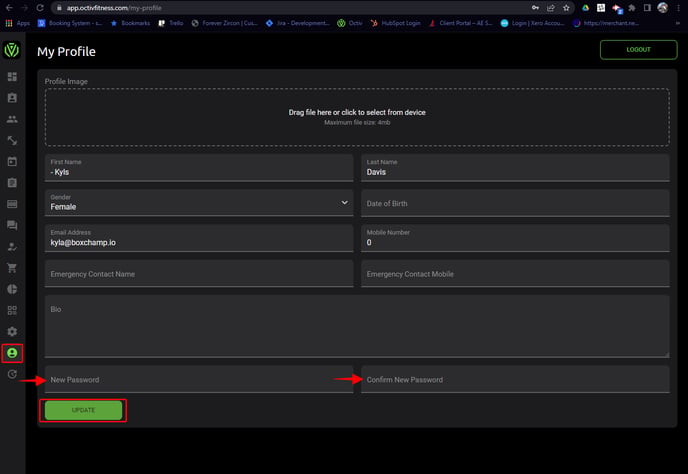Click the Emergency Contact Mobile field

coord(515,273)
